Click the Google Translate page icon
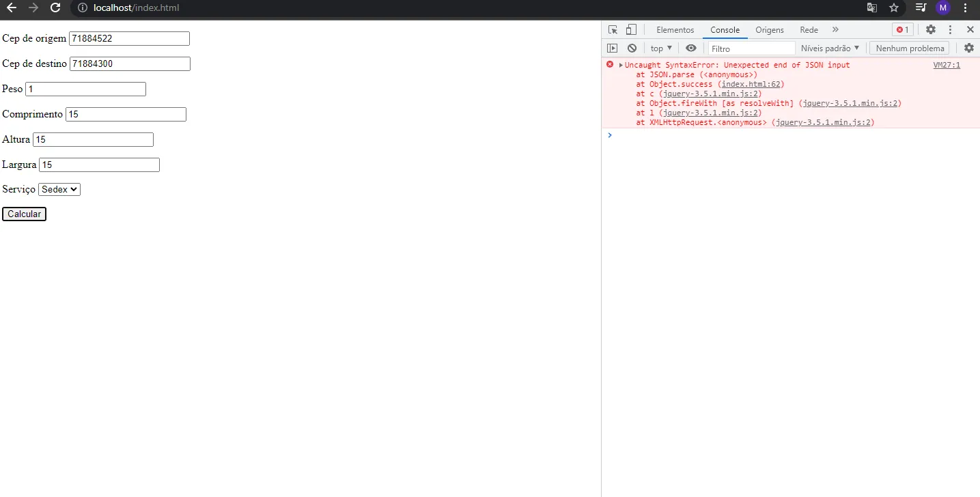This screenshot has width=980, height=497. 872,8
